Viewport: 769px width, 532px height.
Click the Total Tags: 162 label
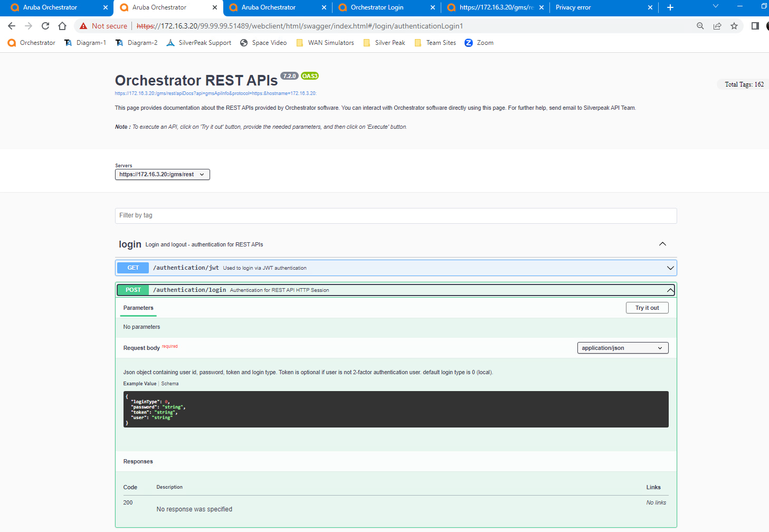(744, 84)
